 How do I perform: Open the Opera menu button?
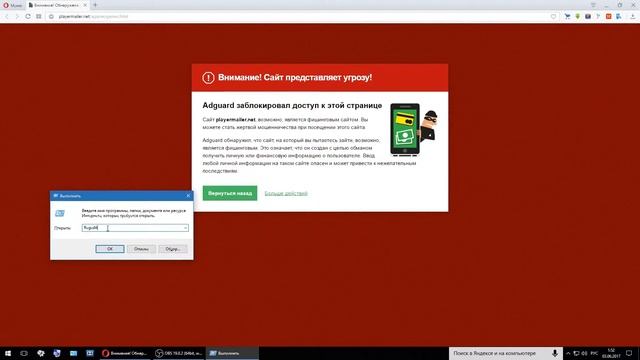pos(12,5)
